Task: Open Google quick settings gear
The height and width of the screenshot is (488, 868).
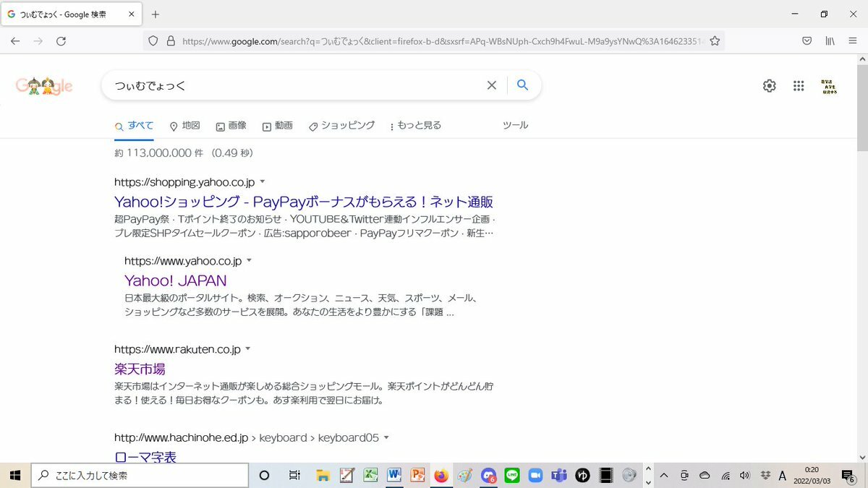Action: (x=770, y=86)
